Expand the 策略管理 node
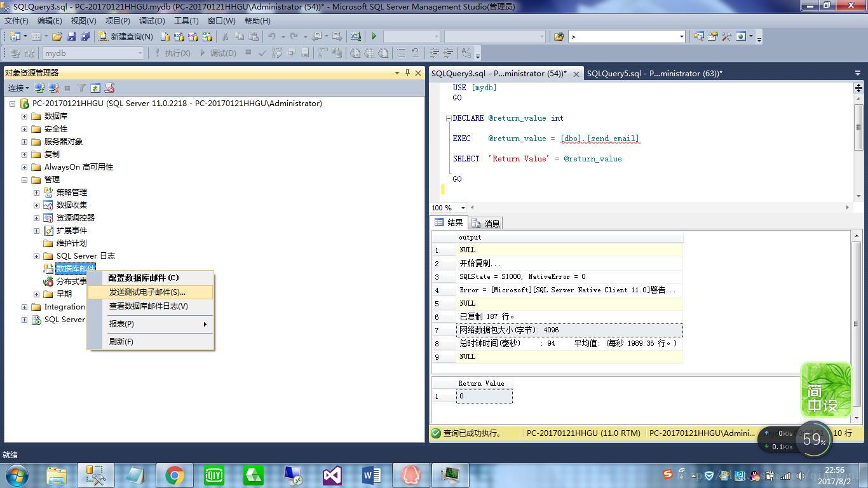Viewport: 868px width, 488px height. click(x=36, y=193)
